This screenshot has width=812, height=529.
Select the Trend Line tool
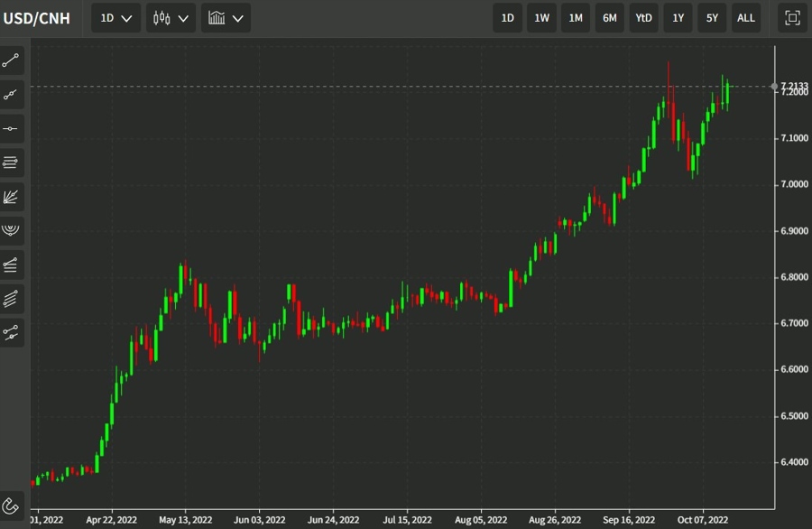(11, 60)
